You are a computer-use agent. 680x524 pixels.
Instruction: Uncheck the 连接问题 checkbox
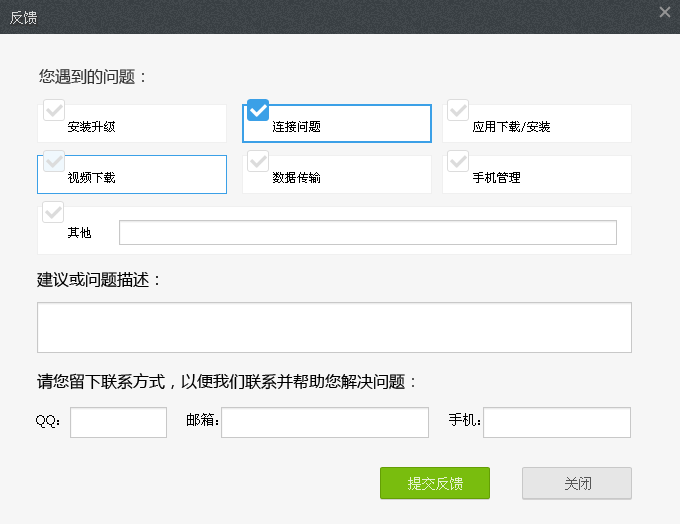click(x=258, y=110)
